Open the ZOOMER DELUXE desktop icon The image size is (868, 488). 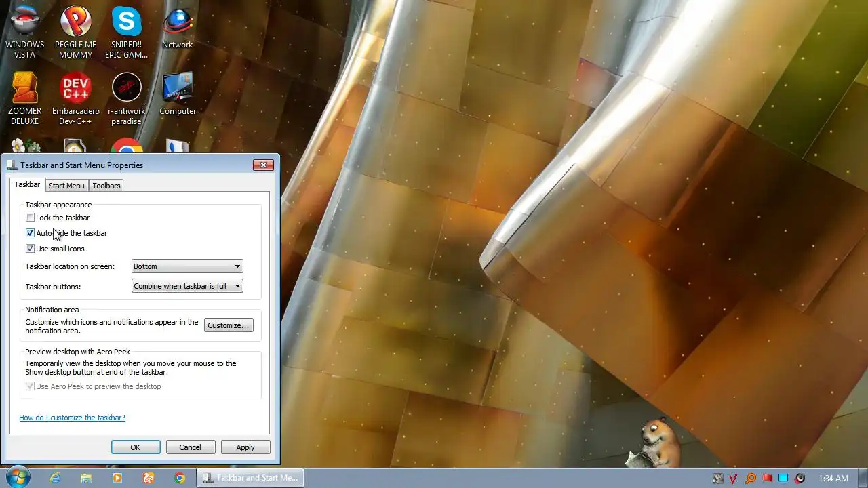[25, 99]
